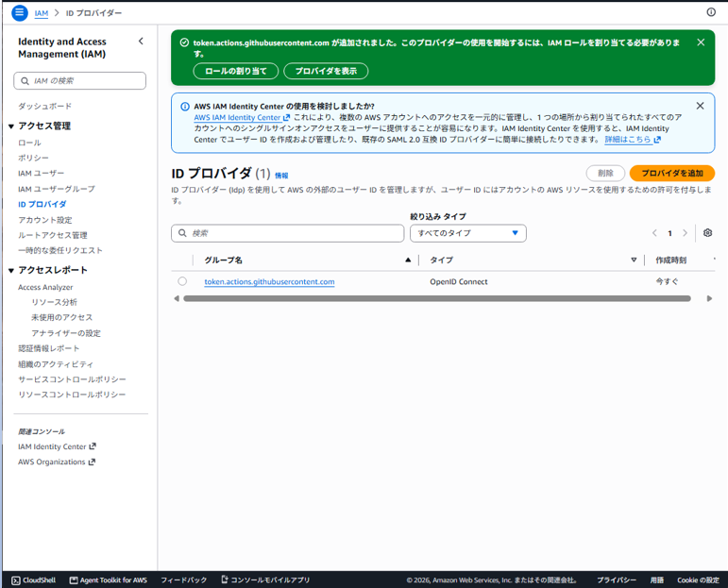This screenshot has height=588, width=728.
Task: Go to previous page of providers
Action: pyautogui.click(x=654, y=233)
